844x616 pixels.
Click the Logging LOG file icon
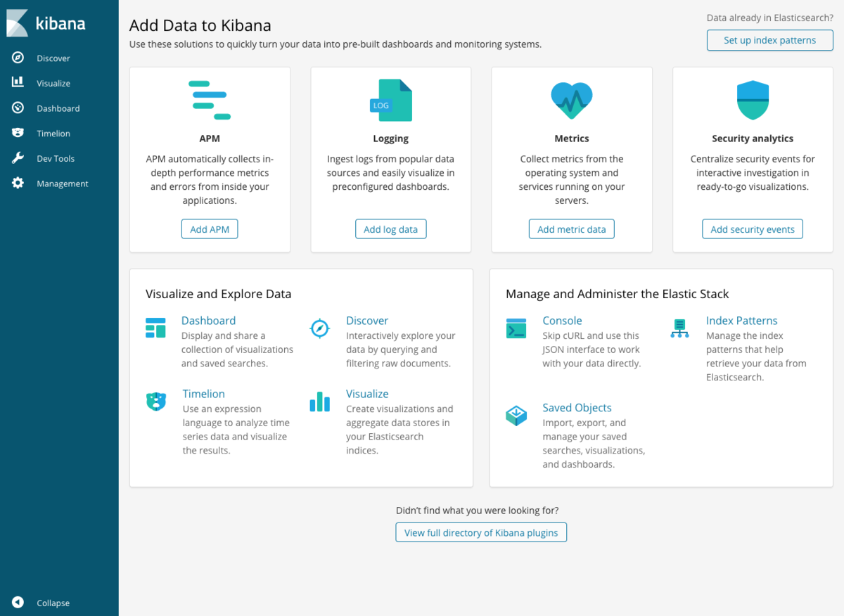[x=391, y=100]
